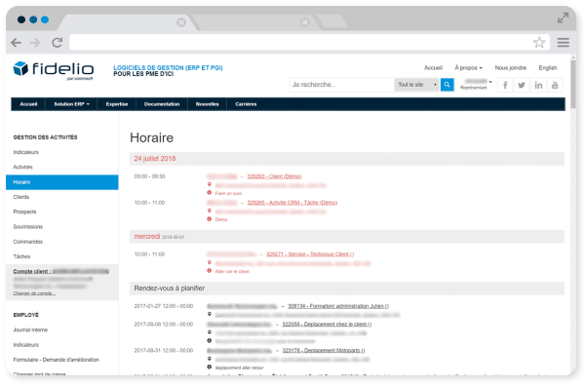Screen dimensions: 588x387
Task: Open the Facebook social icon
Action: [505, 85]
